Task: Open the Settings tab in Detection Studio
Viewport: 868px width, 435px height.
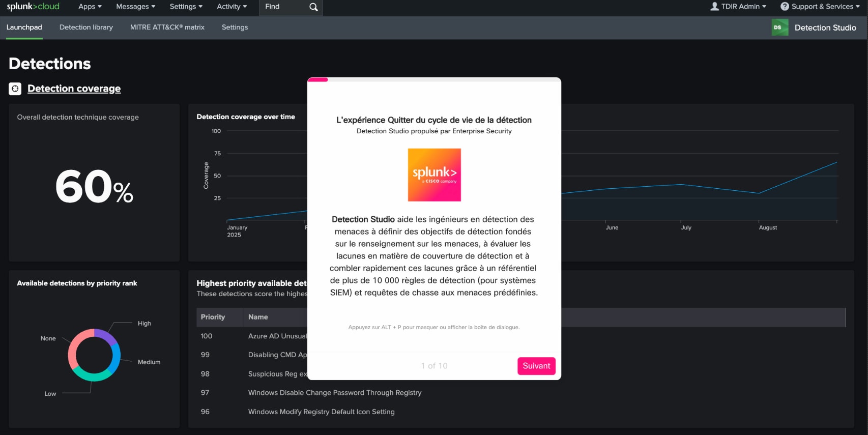Action: point(235,27)
